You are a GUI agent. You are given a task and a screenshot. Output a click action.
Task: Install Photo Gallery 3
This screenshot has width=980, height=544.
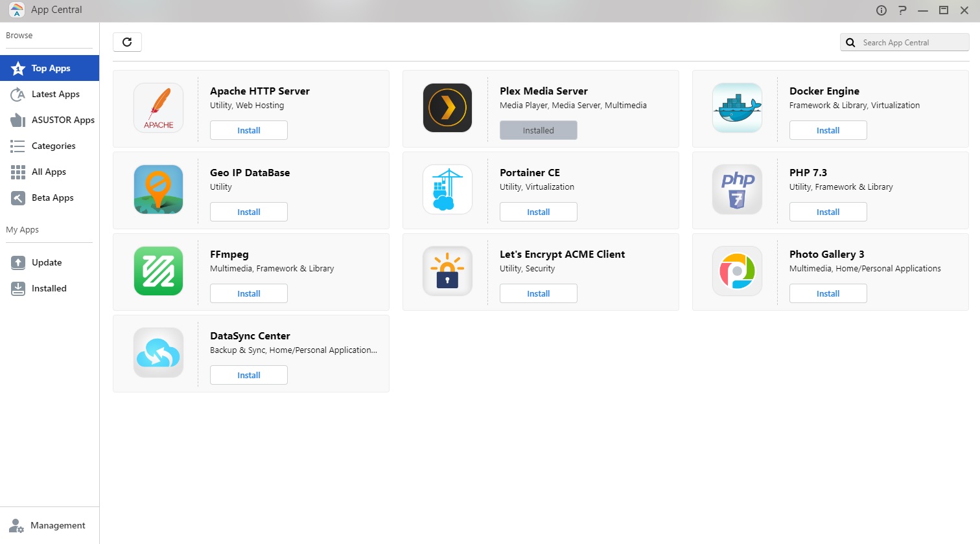(x=828, y=293)
